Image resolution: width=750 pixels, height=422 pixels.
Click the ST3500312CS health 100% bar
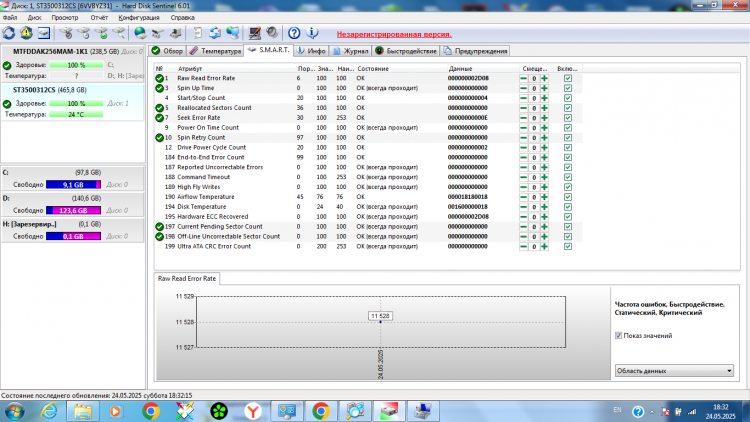point(76,104)
